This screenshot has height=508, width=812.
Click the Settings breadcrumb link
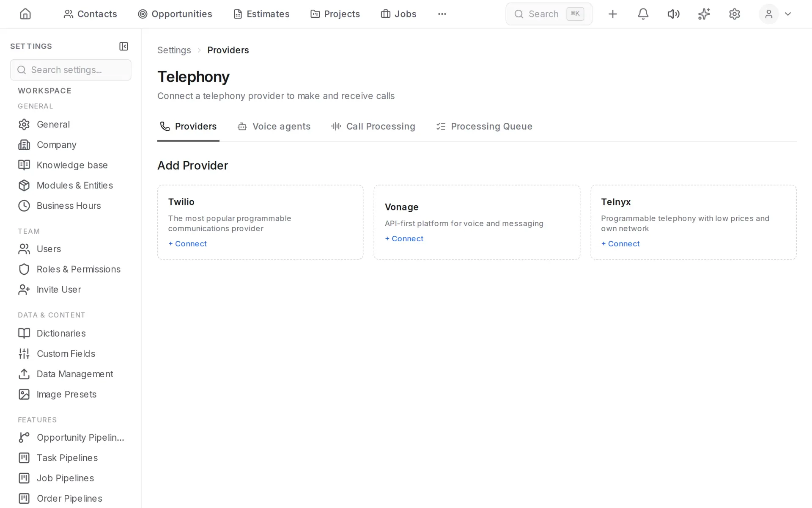(x=174, y=50)
